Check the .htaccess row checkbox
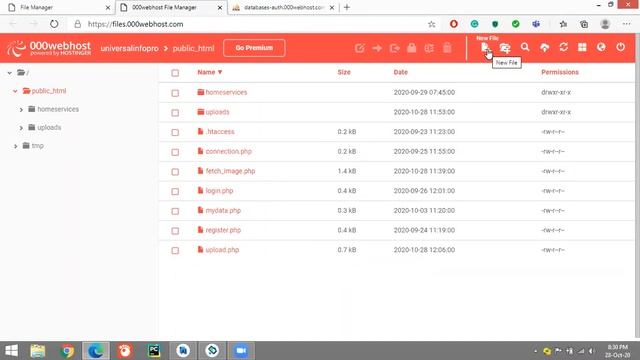 click(175, 132)
